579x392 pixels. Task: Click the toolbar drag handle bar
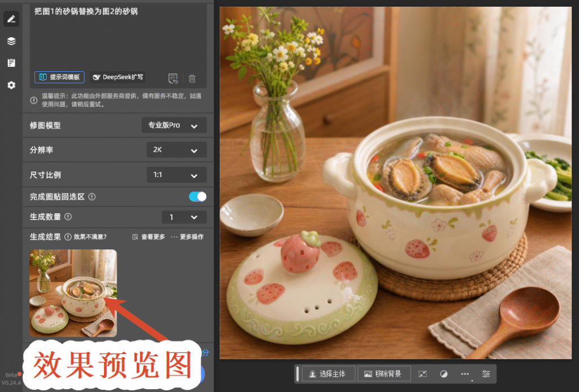pyautogui.click(x=297, y=374)
